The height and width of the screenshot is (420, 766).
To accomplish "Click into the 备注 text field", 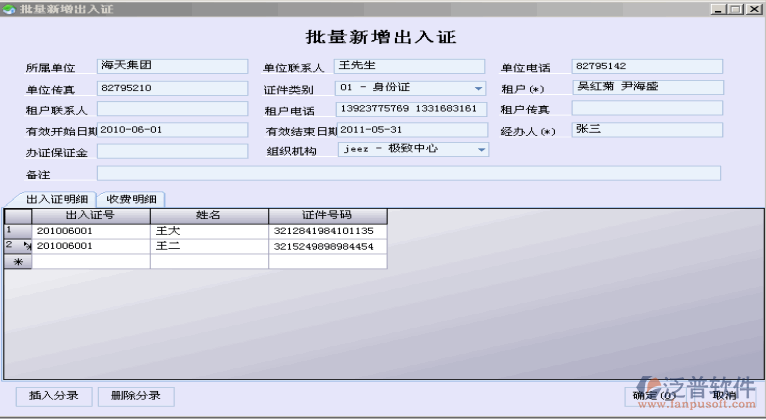I will click(408, 173).
